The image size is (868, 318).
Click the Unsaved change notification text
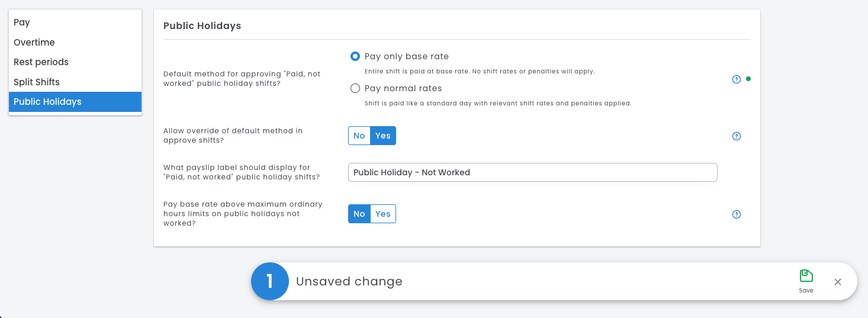[349, 282]
